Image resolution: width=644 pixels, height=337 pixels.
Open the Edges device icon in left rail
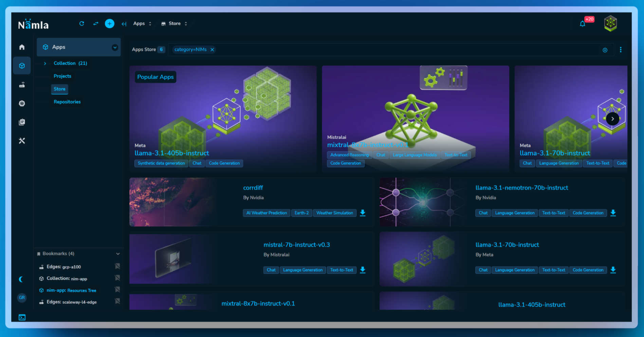pyautogui.click(x=22, y=85)
